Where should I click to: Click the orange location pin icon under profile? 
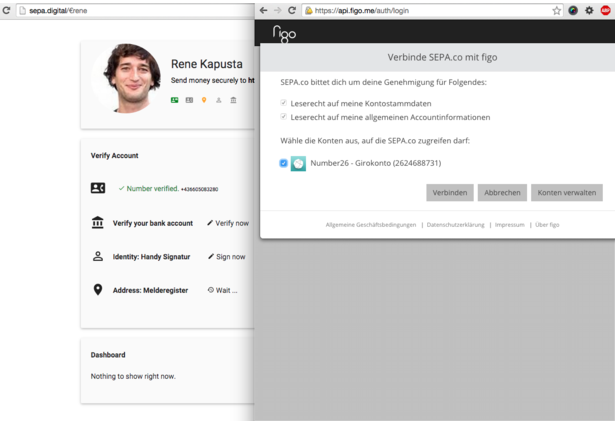204,100
